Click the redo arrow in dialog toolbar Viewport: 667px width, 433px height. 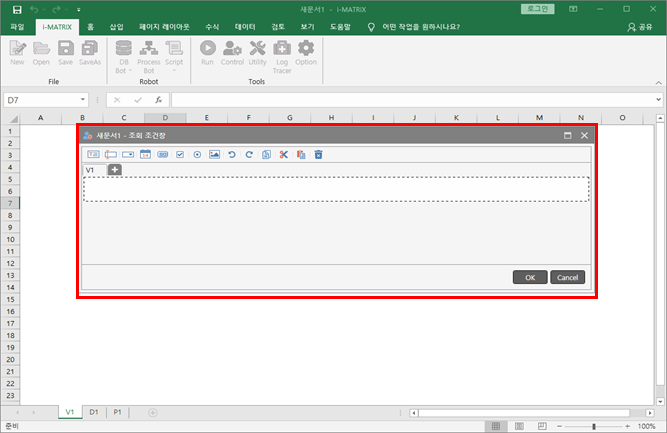(x=249, y=155)
